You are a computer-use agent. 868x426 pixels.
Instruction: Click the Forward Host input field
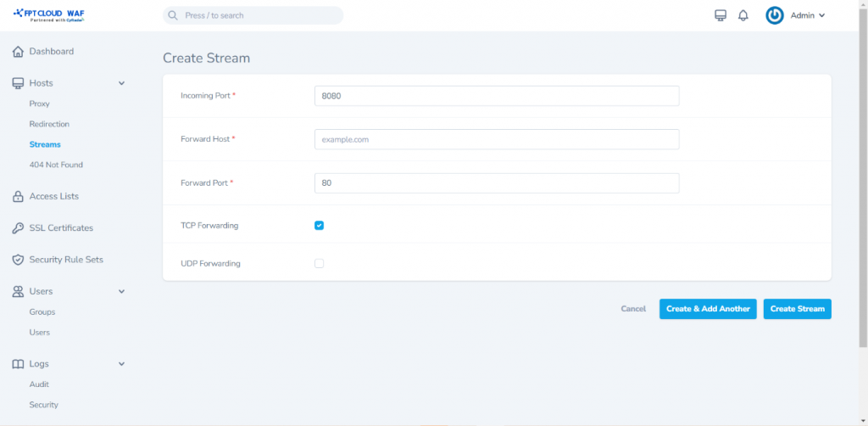(497, 139)
